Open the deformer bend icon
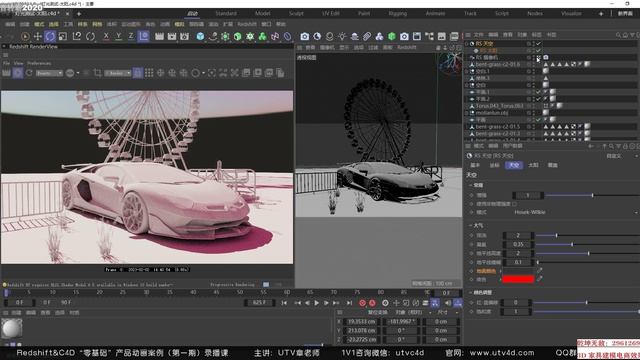Image resolution: width=640 pixels, height=360 pixels. [275, 36]
